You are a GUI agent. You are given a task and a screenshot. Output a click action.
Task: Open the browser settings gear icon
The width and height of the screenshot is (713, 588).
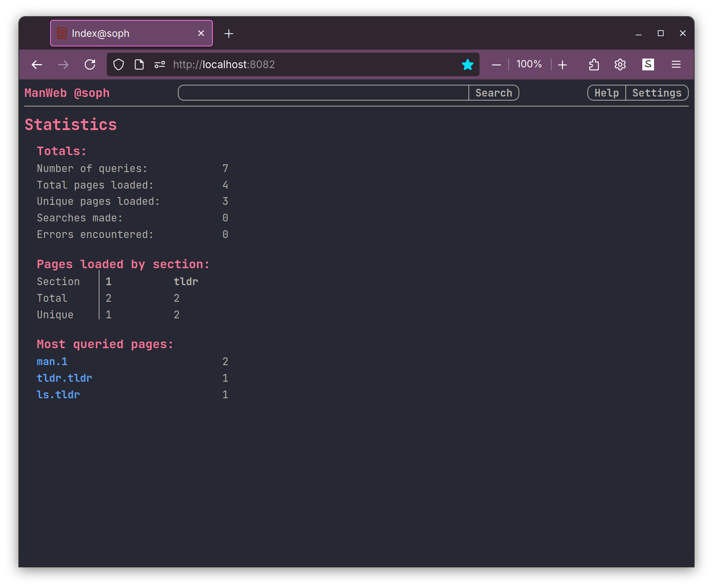point(620,65)
